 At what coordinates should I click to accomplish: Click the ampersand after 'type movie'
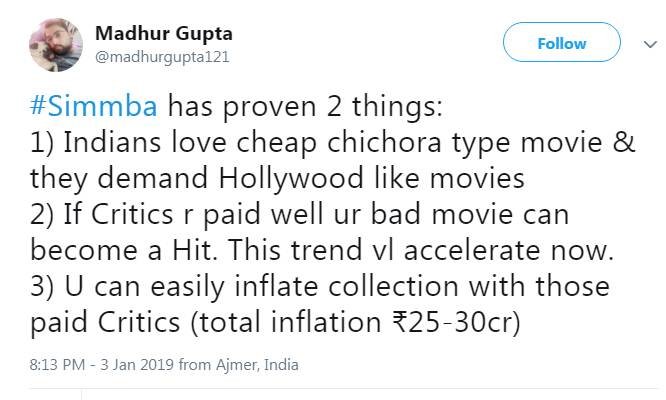pos(621,141)
